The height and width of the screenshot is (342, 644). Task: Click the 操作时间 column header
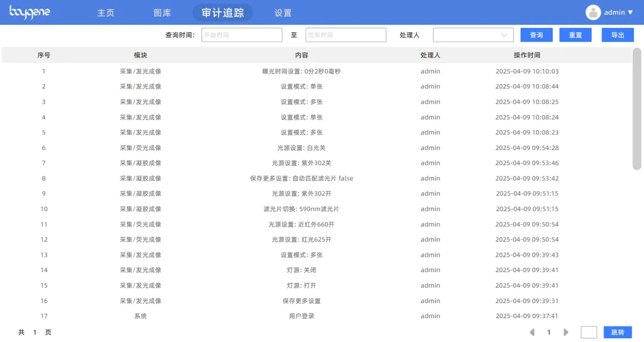(527, 55)
